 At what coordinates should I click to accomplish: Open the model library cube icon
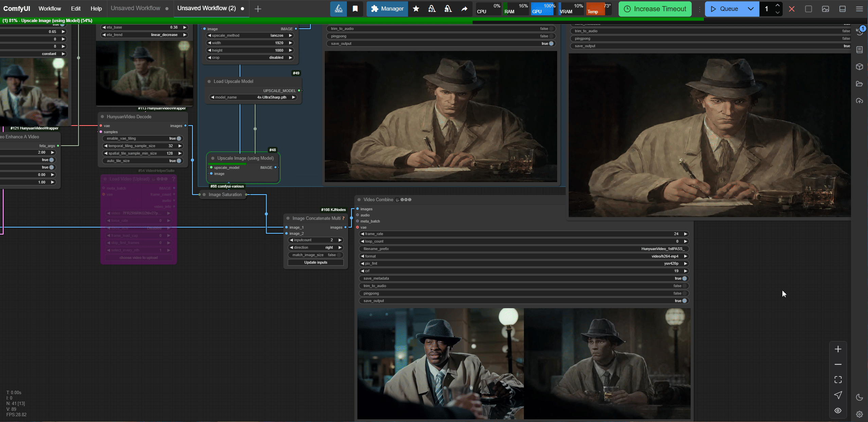click(x=860, y=67)
